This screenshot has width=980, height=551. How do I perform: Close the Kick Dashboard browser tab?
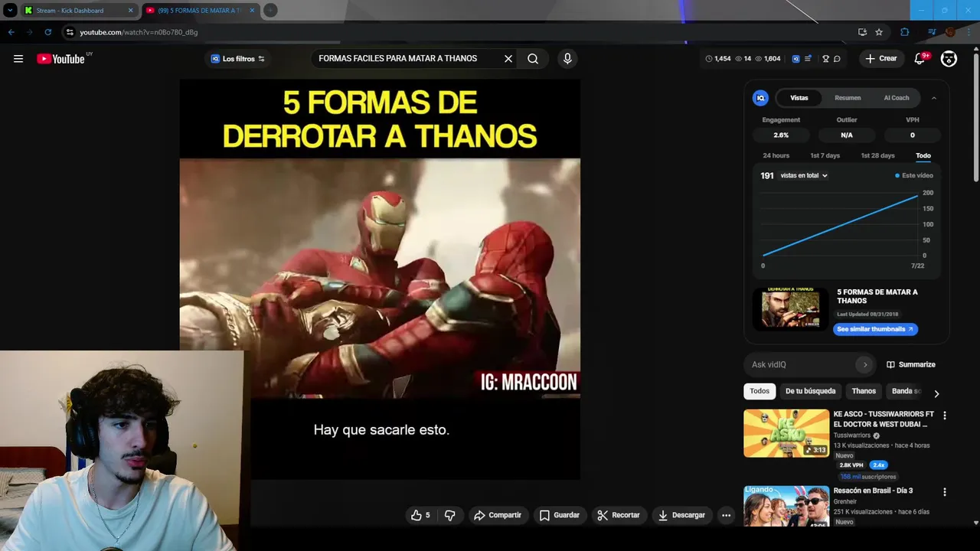point(130,11)
